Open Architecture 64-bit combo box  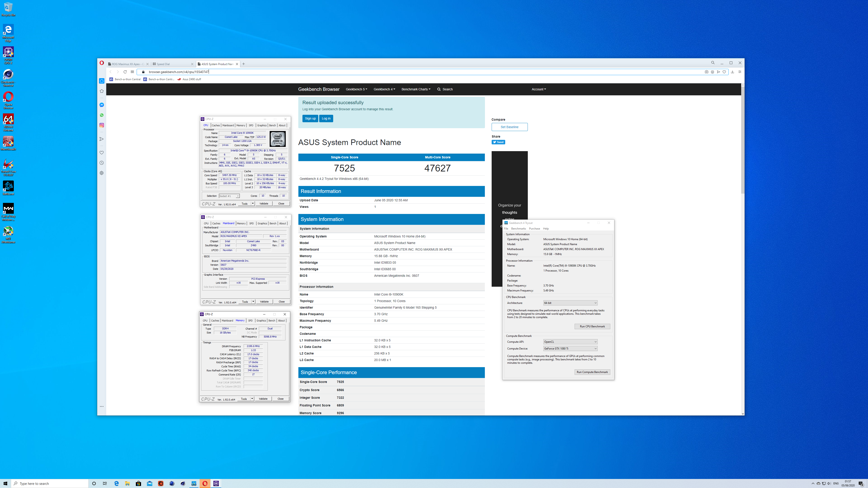(570, 303)
